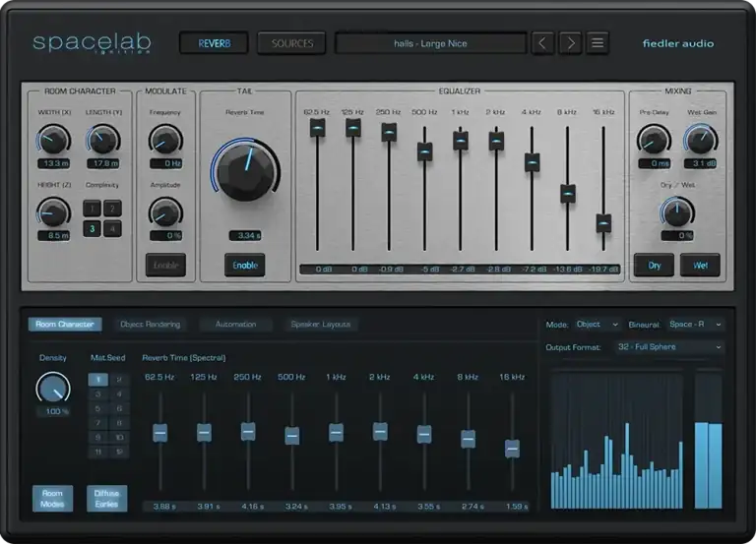Click the fiedler audio brand logo
Viewport: 756px width, 544px height.
[678, 43]
